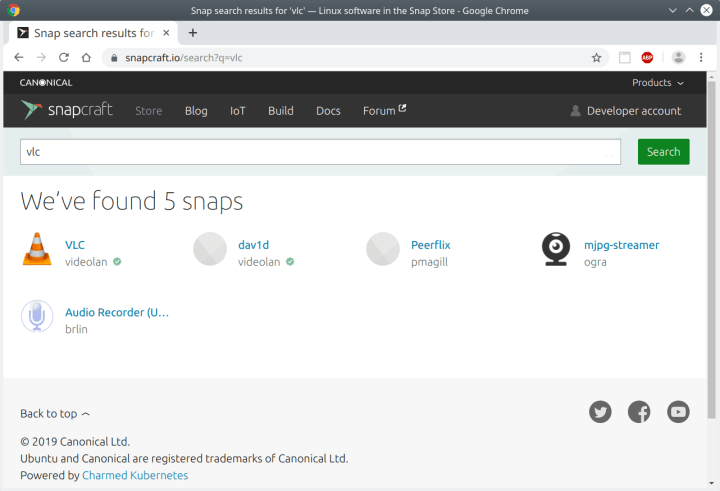Click the verified checkmark on dav1d's publisher
The image size is (720, 491).
click(x=290, y=261)
